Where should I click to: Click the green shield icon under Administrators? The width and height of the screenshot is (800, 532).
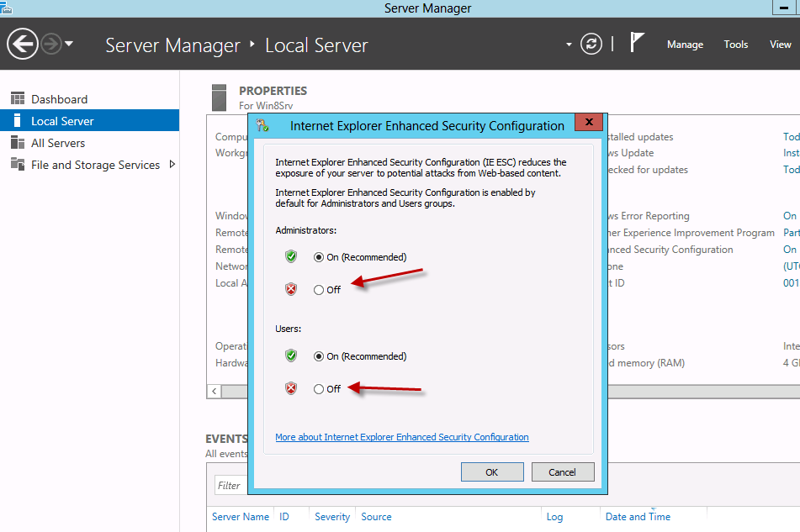[x=291, y=256]
